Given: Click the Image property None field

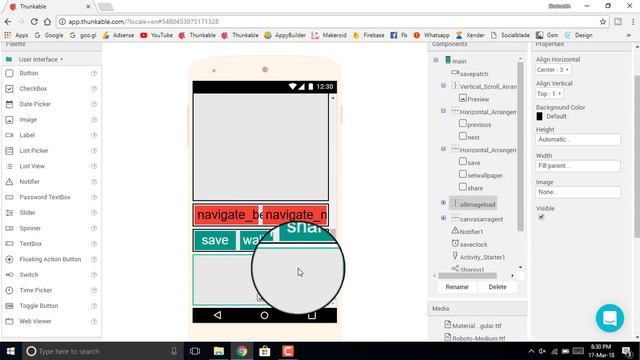Looking at the screenshot, I should point(578,192).
